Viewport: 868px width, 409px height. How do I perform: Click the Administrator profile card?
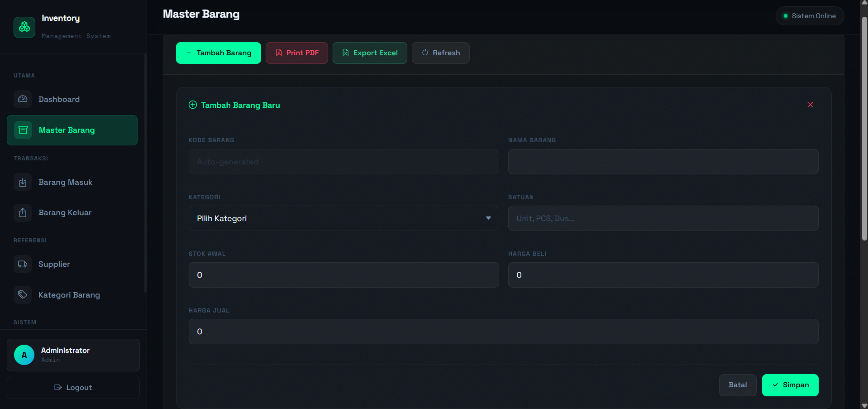73,355
